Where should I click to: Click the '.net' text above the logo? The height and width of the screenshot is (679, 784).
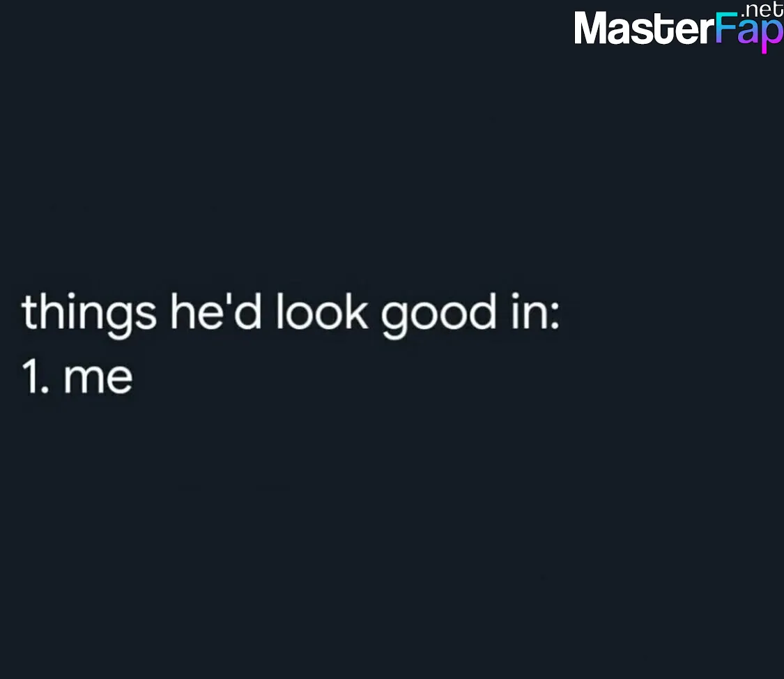[x=762, y=10]
